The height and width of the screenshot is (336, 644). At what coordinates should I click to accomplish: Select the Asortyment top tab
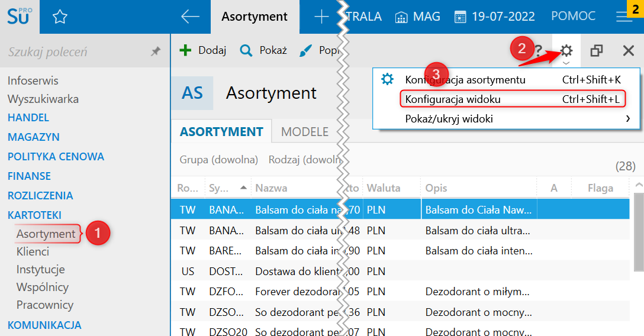click(x=255, y=17)
